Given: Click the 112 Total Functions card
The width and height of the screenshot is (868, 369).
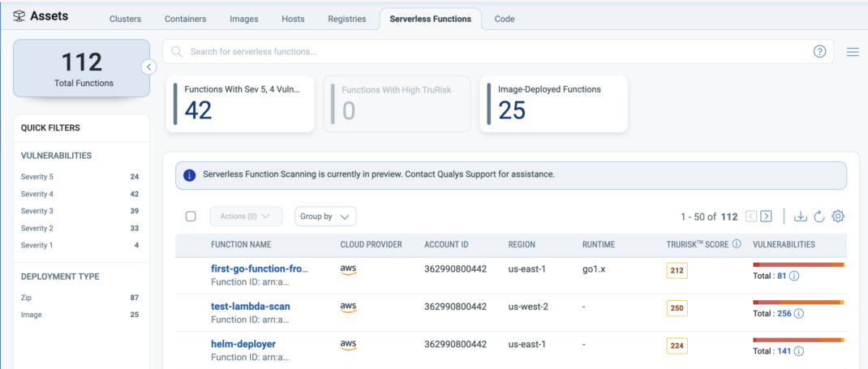Looking at the screenshot, I should pos(81,68).
